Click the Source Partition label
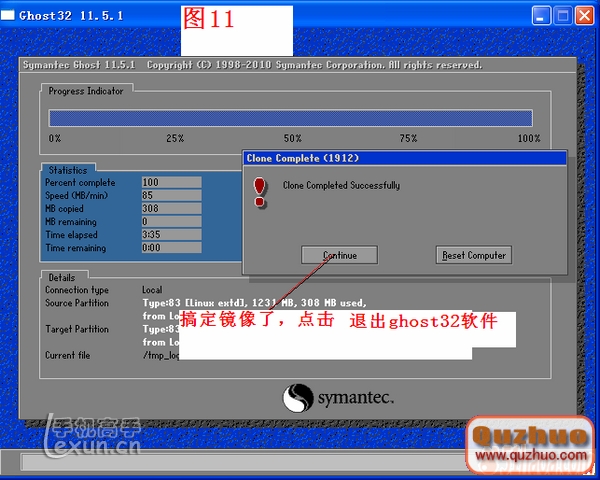The height and width of the screenshot is (480, 600). coord(77,303)
